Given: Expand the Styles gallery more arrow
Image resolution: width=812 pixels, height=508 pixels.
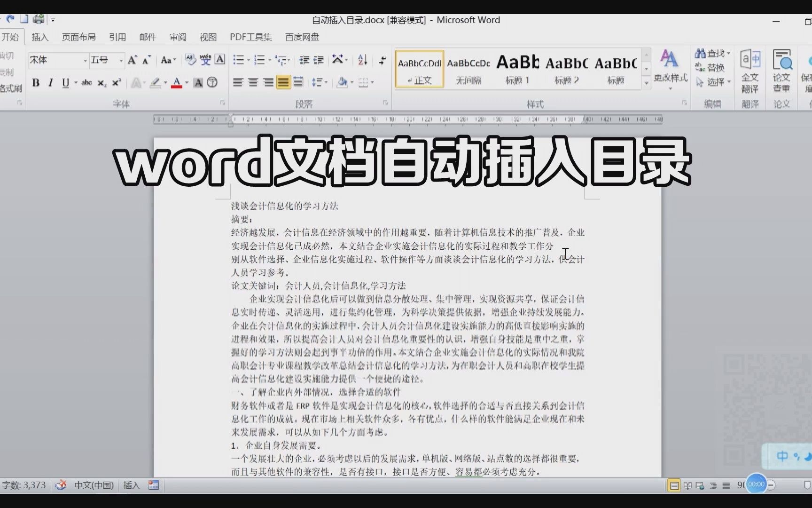Looking at the screenshot, I should coord(646,83).
